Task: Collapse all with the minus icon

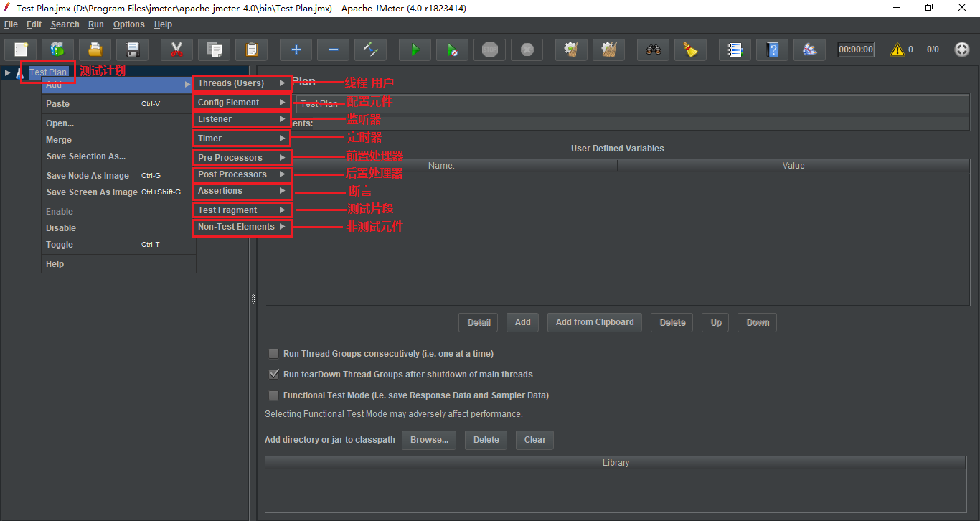Action: [x=333, y=50]
